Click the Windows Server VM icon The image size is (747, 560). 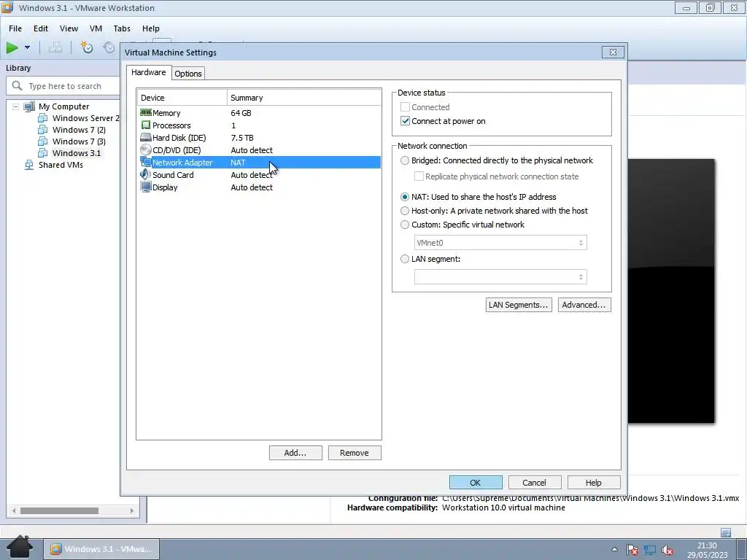[43, 118]
